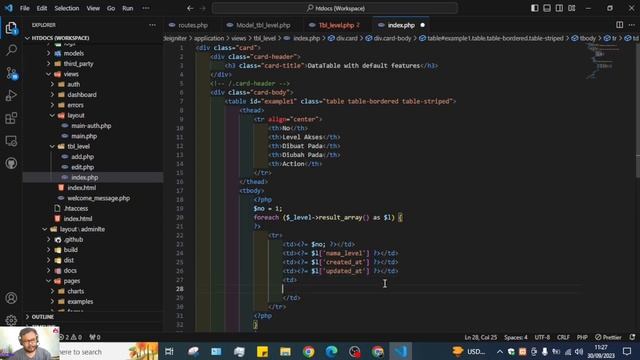Image resolution: width=640 pixels, height=360 pixels.
Task: Open the Extensions view
Action: pyautogui.click(x=11, y=118)
